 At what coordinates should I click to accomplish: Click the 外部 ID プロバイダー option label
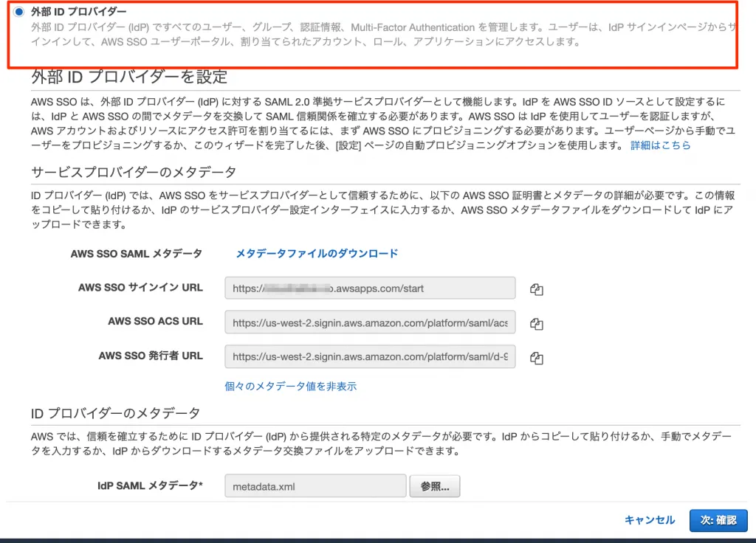pos(78,12)
